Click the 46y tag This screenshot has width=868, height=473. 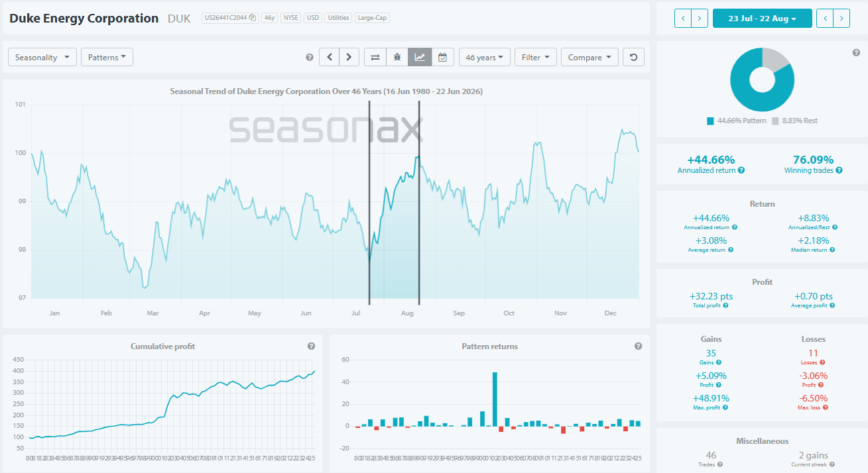(x=269, y=18)
